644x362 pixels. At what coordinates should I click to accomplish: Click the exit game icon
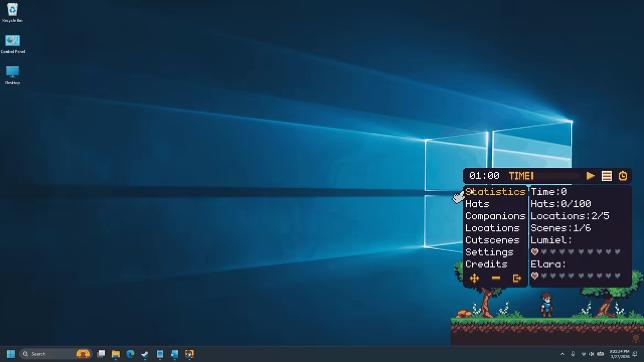(x=517, y=278)
